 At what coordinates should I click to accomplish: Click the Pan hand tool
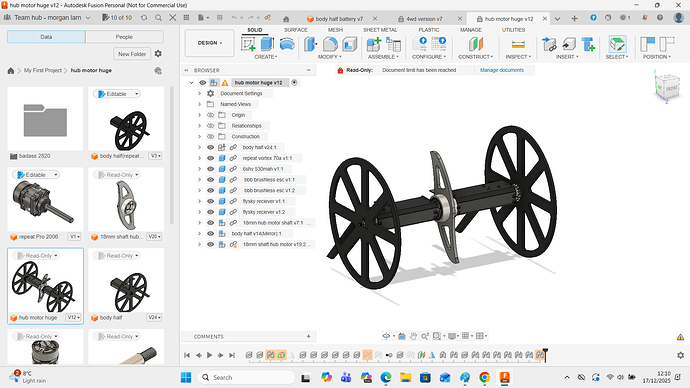pyautogui.click(x=413, y=336)
